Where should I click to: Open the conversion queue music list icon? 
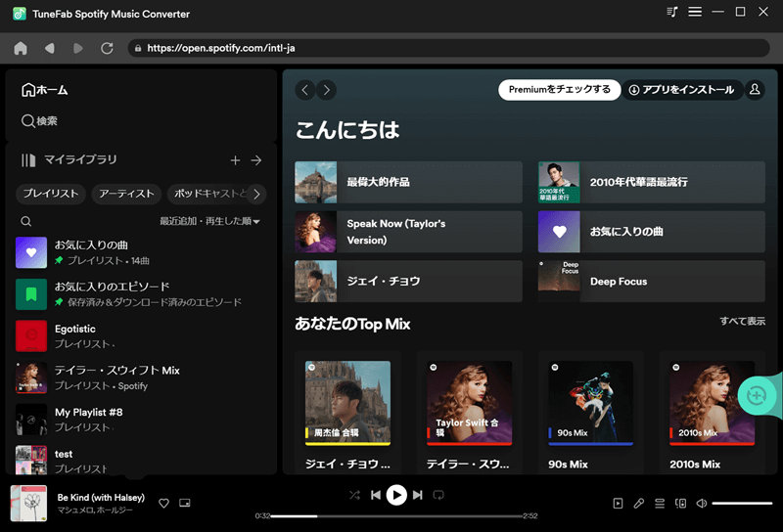pos(672,12)
